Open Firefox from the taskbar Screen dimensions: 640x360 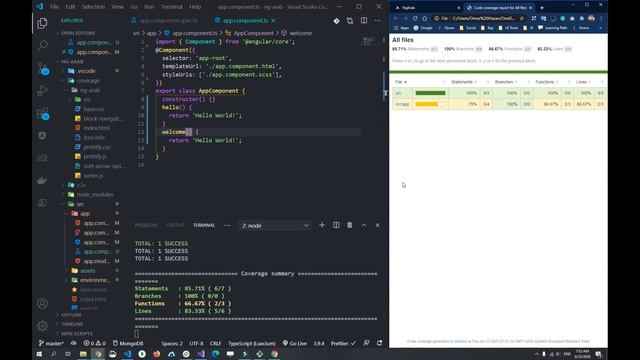pos(157,354)
